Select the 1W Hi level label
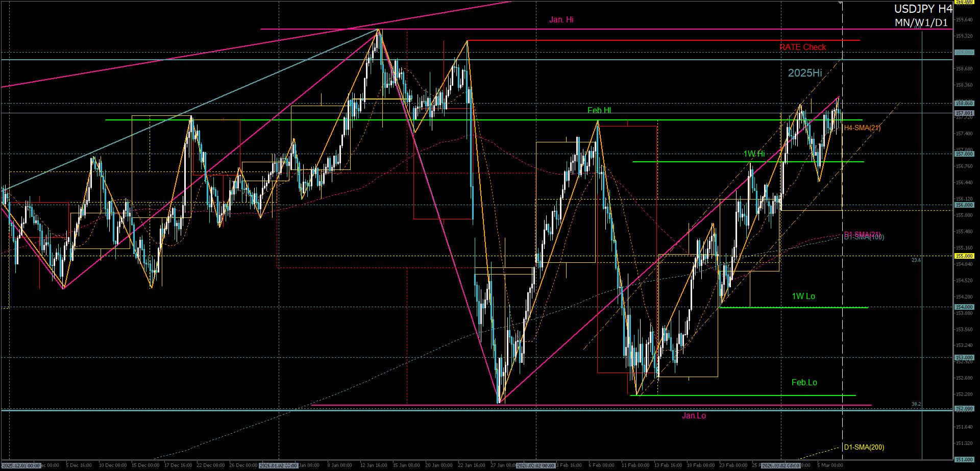 click(754, 154)
